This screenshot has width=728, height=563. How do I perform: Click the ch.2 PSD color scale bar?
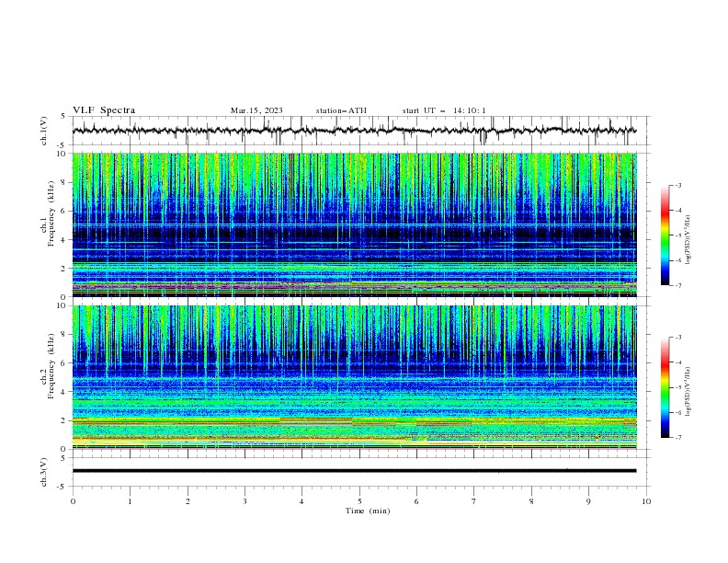[665, 387]
